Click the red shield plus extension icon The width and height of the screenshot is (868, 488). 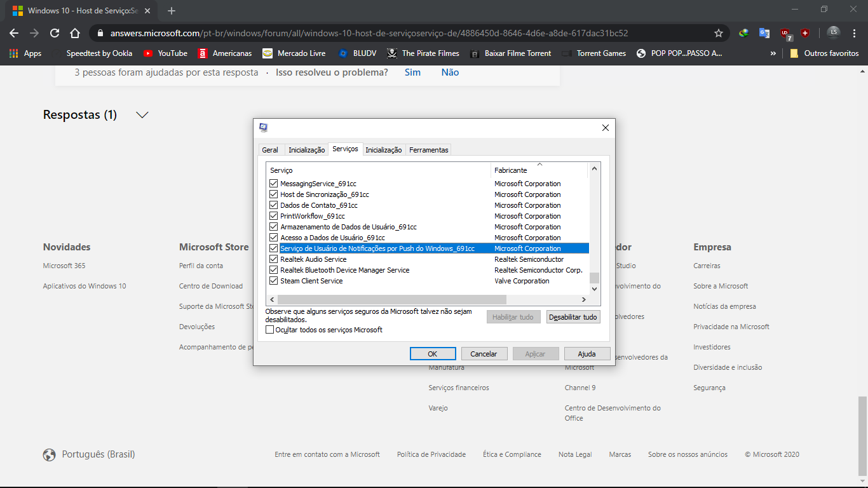805,33
